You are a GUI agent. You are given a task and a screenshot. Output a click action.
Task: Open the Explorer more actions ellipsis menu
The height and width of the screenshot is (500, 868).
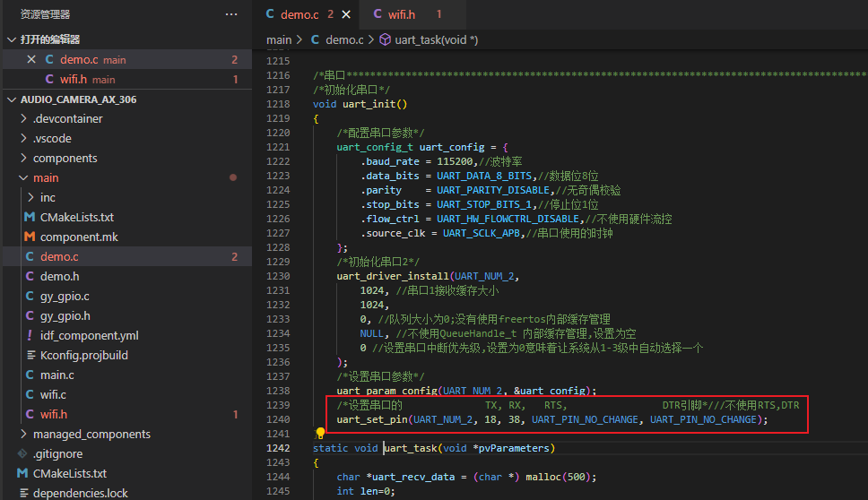pos(231,14)
